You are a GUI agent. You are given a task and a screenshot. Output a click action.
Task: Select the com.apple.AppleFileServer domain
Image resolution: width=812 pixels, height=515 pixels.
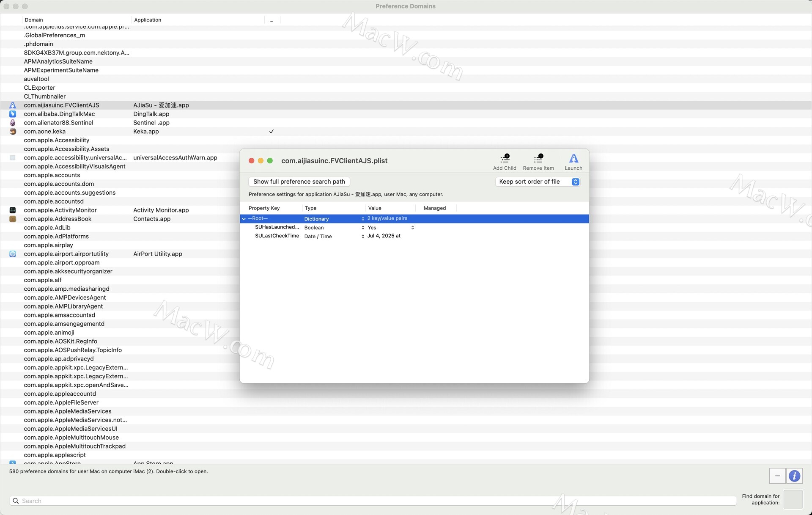pyautogui.click(x=61, y=403)
